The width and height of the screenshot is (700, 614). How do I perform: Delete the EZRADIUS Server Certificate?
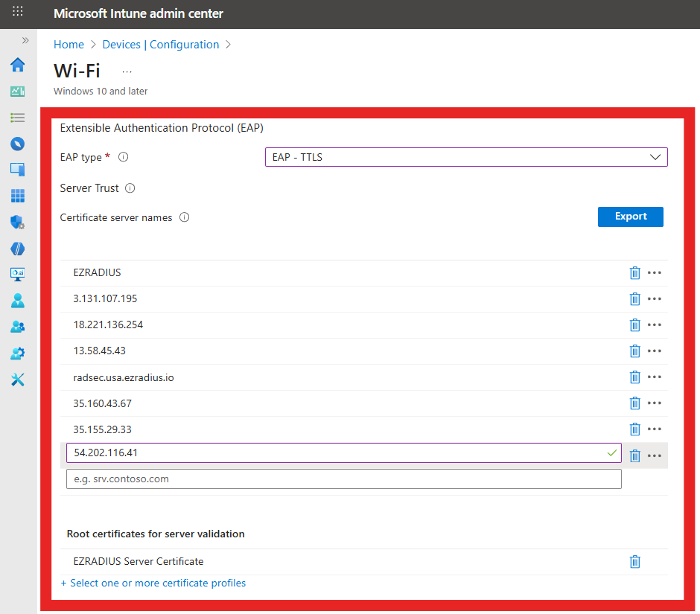(634, 561)
